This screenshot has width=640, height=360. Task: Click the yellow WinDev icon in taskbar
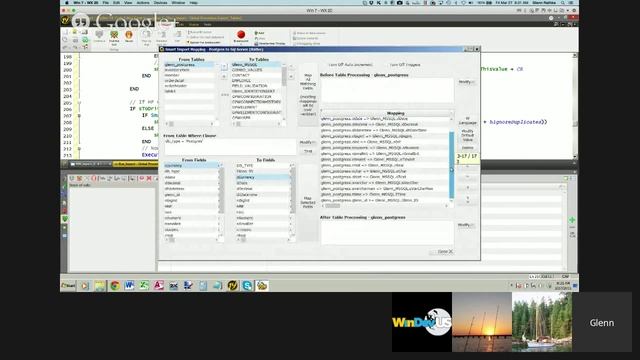[233, 285]
